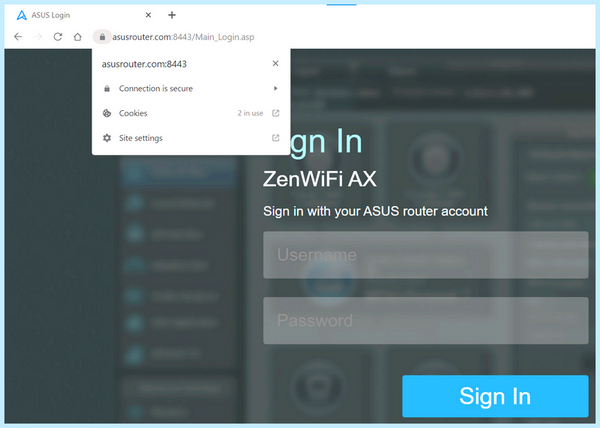Screen dimensions: 600x428
Task: Click 'Sign in with your ASUS router account' text
Action: point(375,211)
